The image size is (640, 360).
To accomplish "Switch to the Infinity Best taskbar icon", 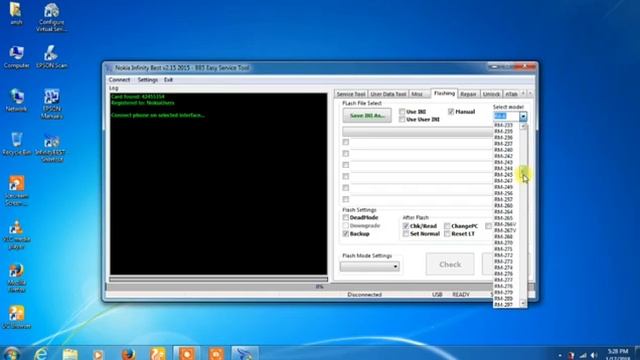I will (x=245, y=353).
